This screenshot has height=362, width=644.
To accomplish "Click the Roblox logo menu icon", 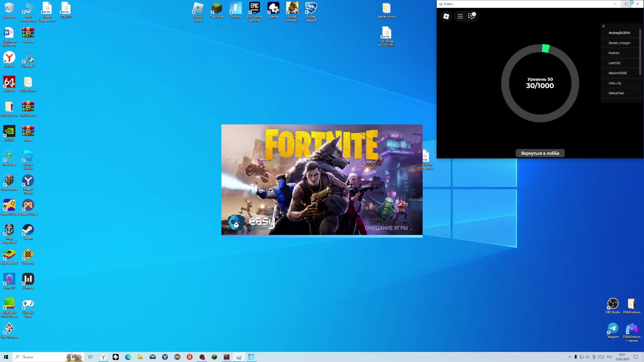I will (446, 16).
